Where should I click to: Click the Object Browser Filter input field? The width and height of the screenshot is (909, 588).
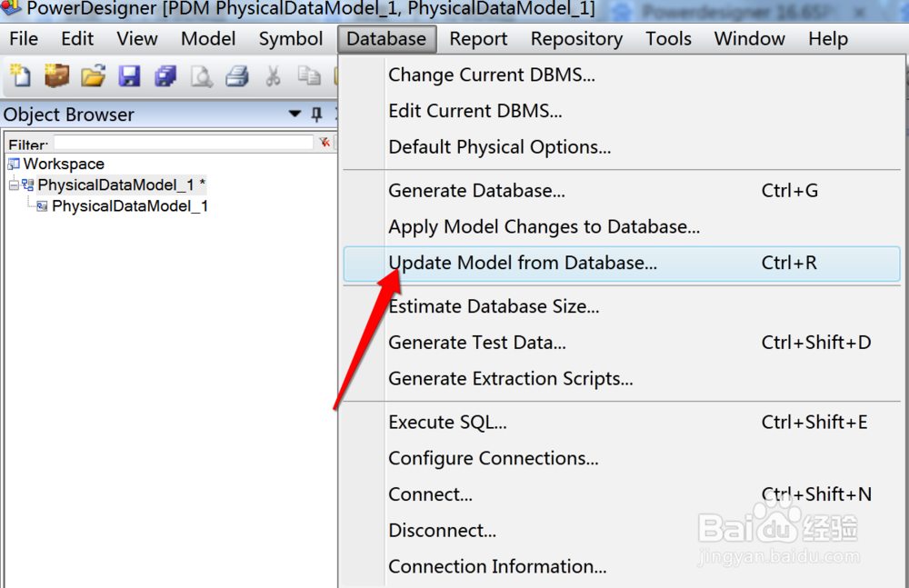pos(184,142)
